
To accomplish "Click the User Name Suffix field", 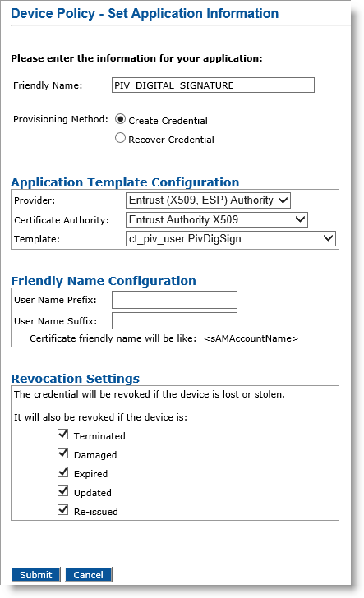I will (174, 320).
